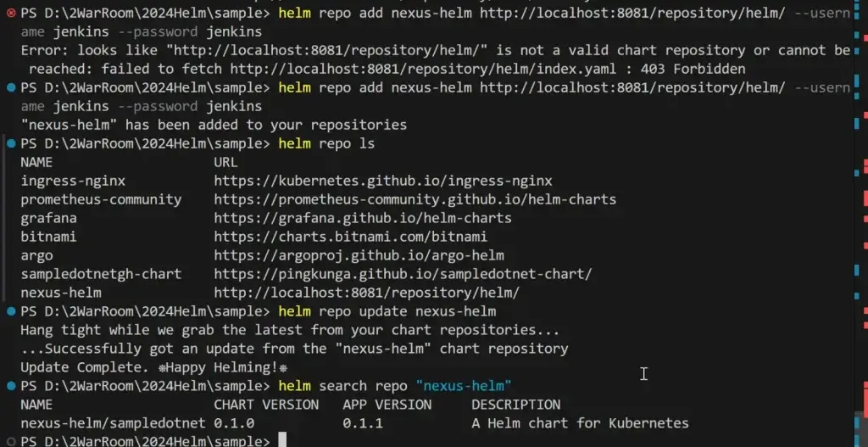Open the kubernetes.github.io/ingress-nginx URL
The width and height of the screenshot is (868, 447).
click(383, 182)
